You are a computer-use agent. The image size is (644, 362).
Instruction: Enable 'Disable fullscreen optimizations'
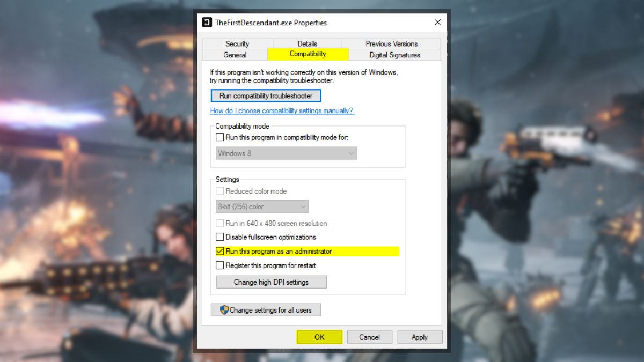(219, 237)
